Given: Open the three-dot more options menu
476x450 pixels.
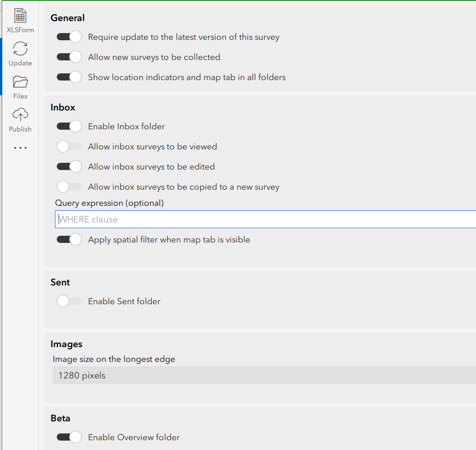Looking at the screenshot, I should coord(20,148).
